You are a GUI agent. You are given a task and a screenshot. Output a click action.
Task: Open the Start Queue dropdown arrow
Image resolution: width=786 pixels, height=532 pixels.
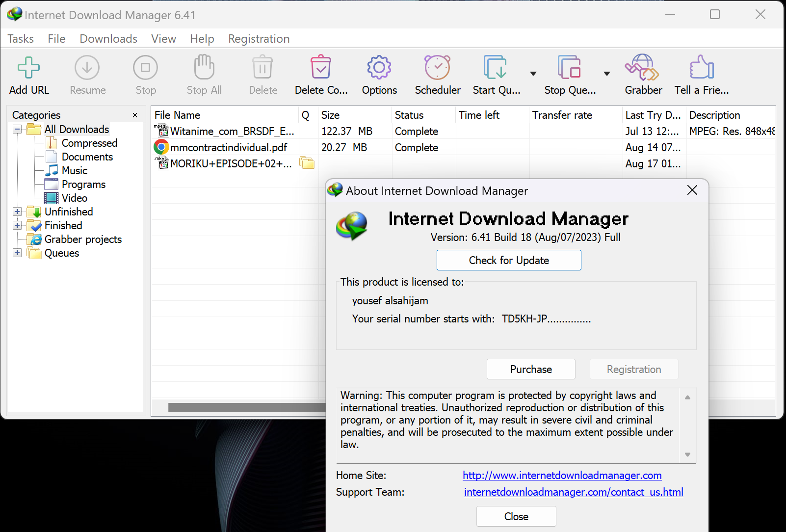point(533,74)
